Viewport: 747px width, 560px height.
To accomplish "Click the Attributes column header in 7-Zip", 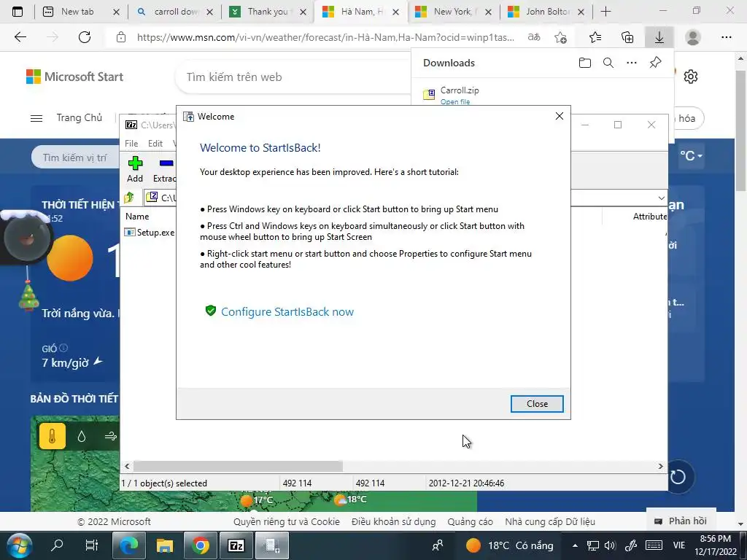I will coord(650,217).
